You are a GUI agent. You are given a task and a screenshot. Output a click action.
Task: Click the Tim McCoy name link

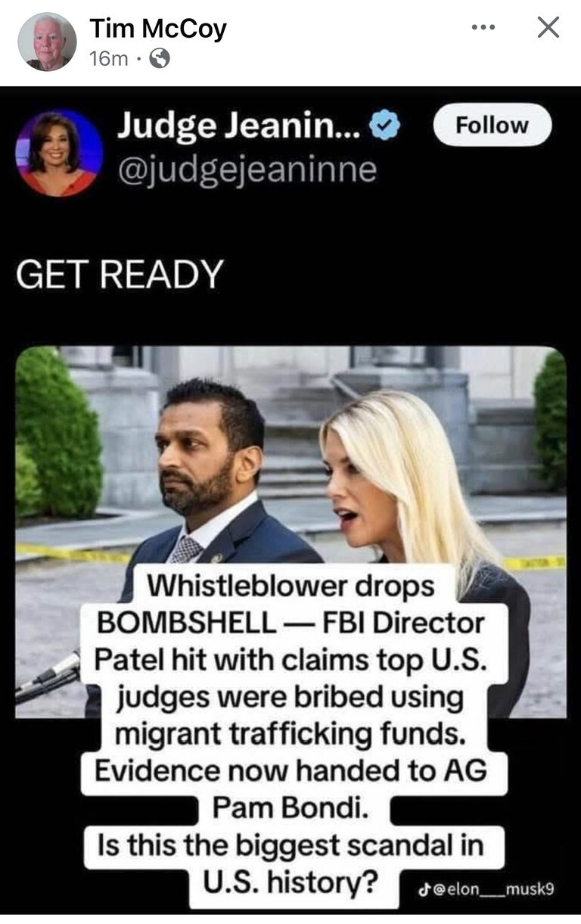158,29
